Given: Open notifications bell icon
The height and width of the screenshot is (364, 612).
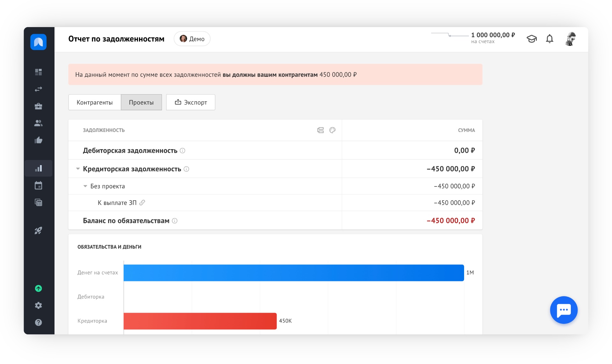Looking at the screenshot, I should tap(550, 39).
